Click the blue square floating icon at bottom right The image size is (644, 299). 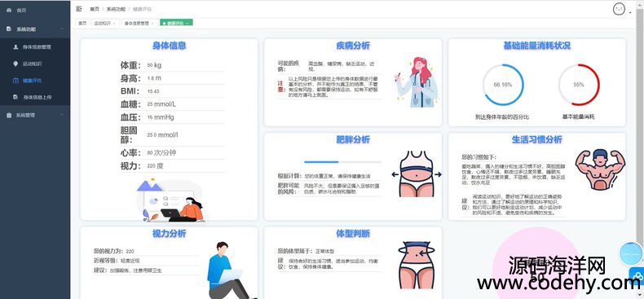pos(637,275)
